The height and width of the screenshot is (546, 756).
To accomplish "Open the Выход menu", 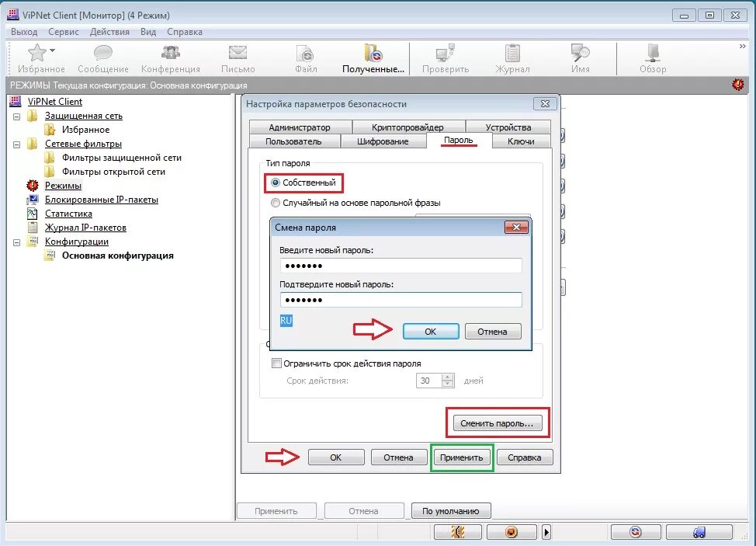I will pyautogui.click(x=24, y=32).
